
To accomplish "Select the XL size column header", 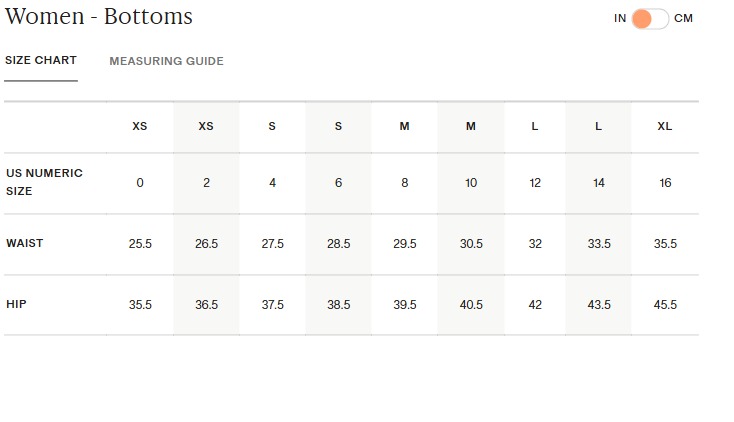I will tap(665, 127).
